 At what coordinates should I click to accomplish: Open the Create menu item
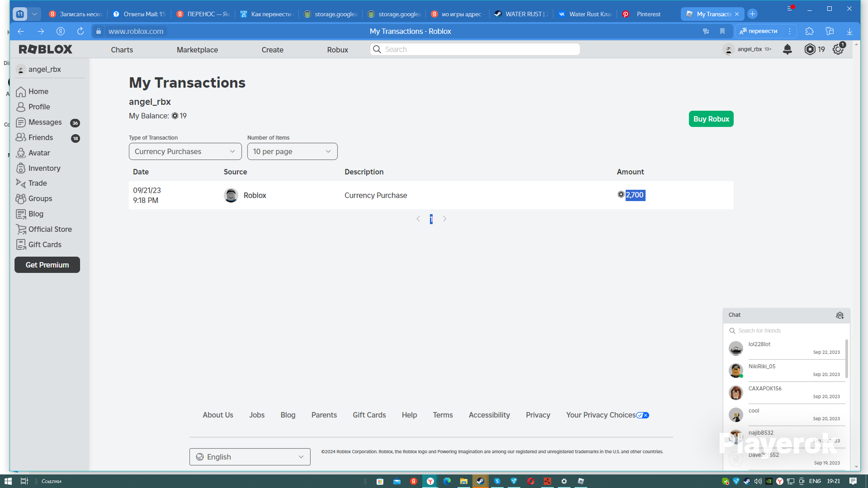(x=272, y=50)
